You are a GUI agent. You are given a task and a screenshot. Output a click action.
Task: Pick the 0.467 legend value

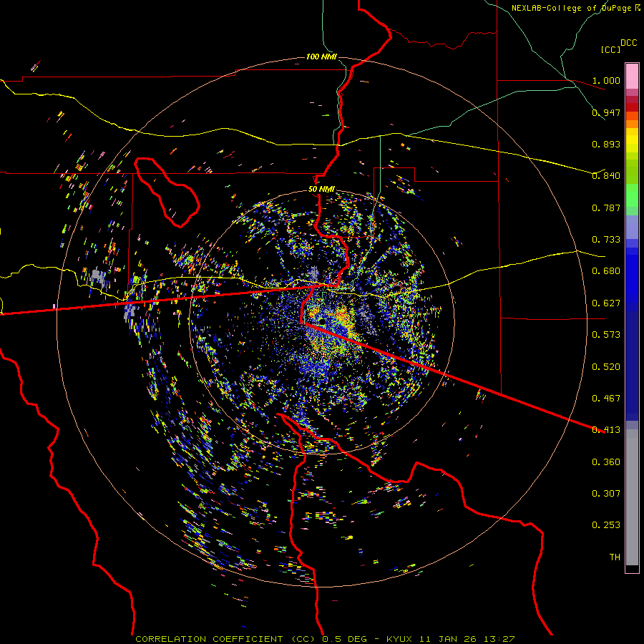coord(606,399)
